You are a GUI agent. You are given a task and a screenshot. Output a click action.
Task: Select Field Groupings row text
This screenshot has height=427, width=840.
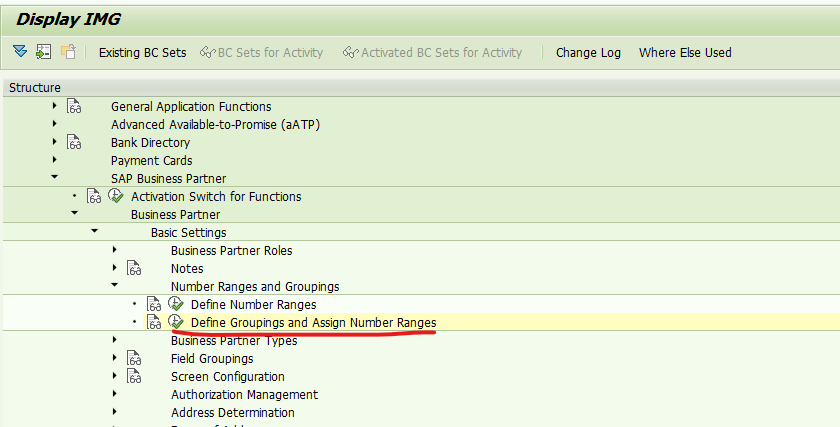tap(212, 358)
